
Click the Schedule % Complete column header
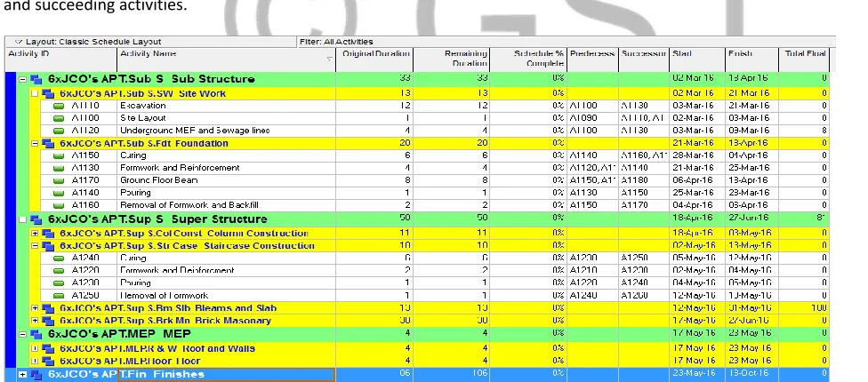(528, 60)
